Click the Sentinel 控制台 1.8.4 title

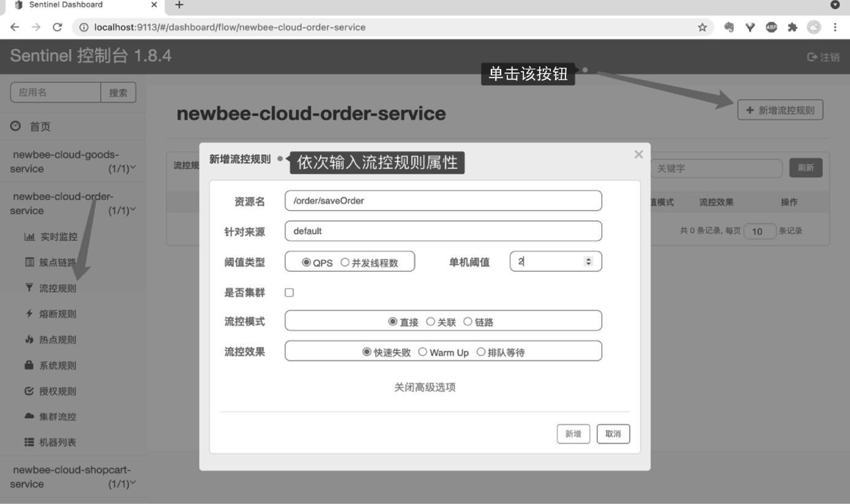coord(91,56)
